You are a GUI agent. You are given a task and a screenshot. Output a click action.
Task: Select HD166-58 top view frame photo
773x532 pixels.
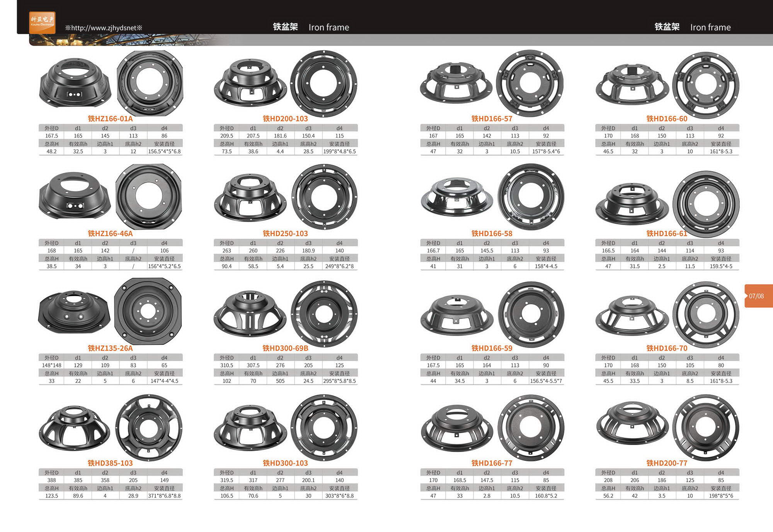531,197
